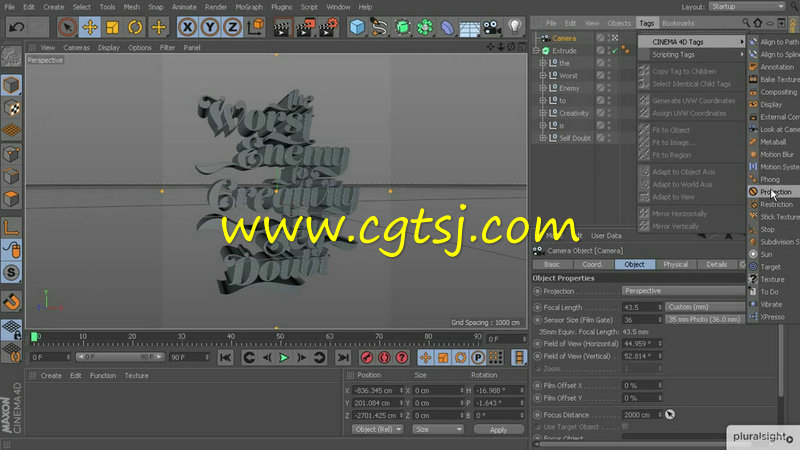The width and height of the screenshot is (800, 450).
Task: Open the Size mode dropdown
Action: (x=438, y=429)
